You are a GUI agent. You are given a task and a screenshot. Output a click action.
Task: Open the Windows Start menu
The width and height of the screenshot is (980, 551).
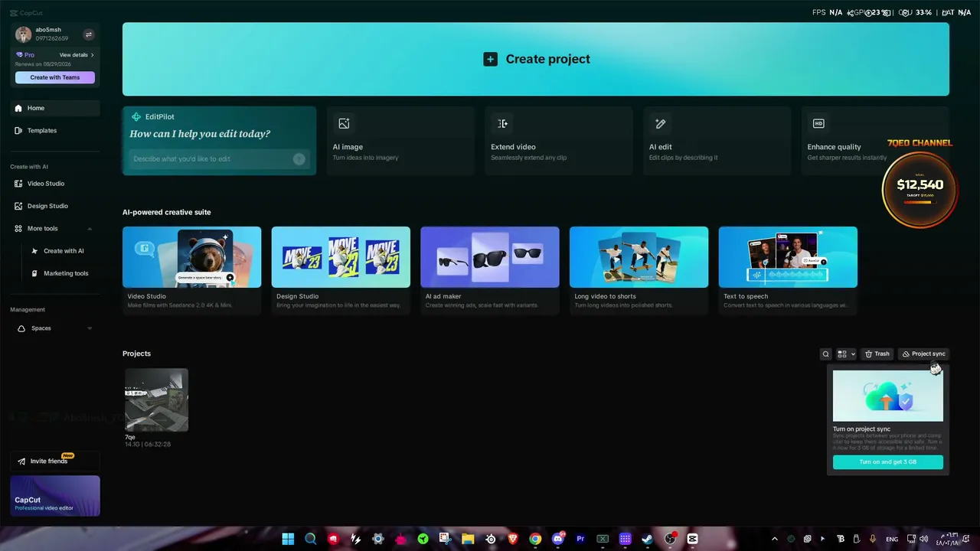pos(288,539)
